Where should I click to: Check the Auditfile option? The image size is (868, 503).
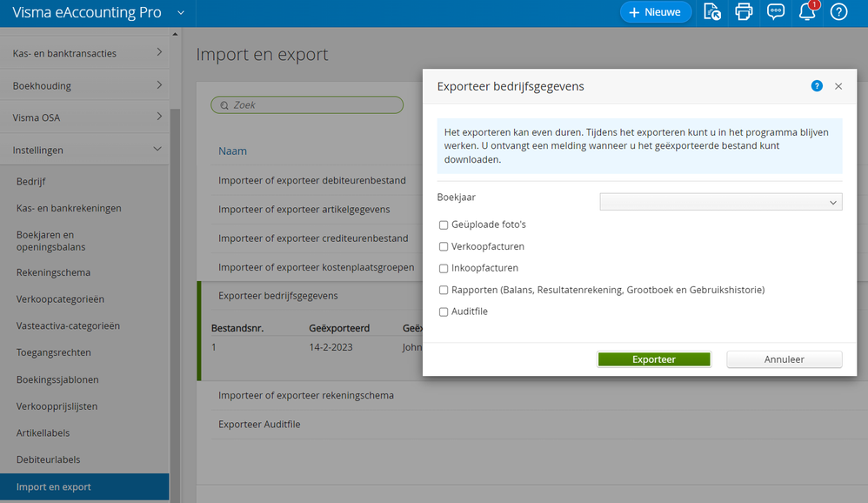pyautogui.click(x=444, y=312)
